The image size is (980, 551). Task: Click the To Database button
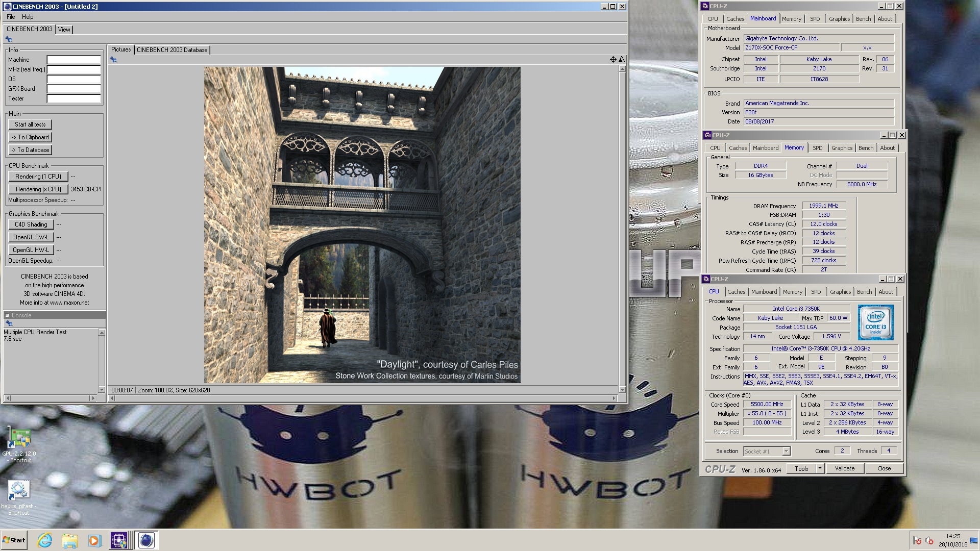[30, 150]
